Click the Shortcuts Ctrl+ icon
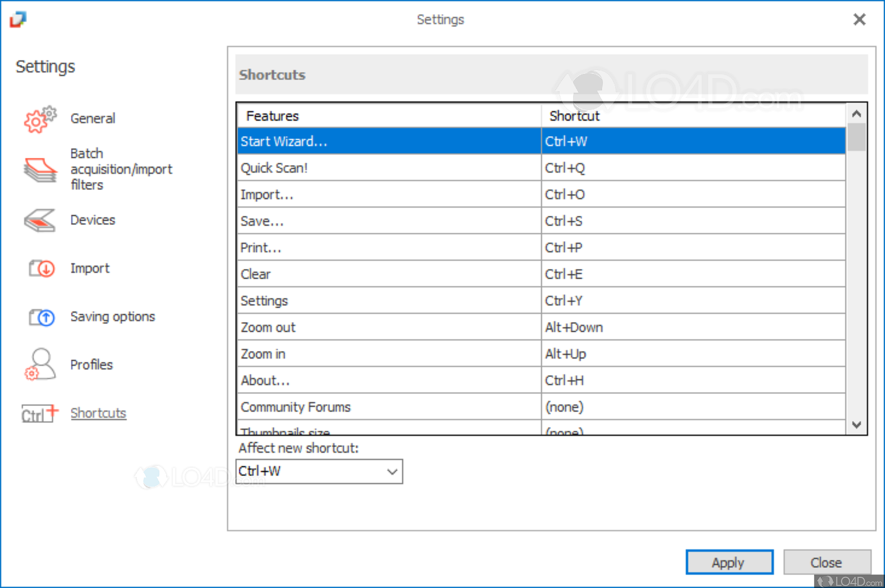 pos(39,413)
